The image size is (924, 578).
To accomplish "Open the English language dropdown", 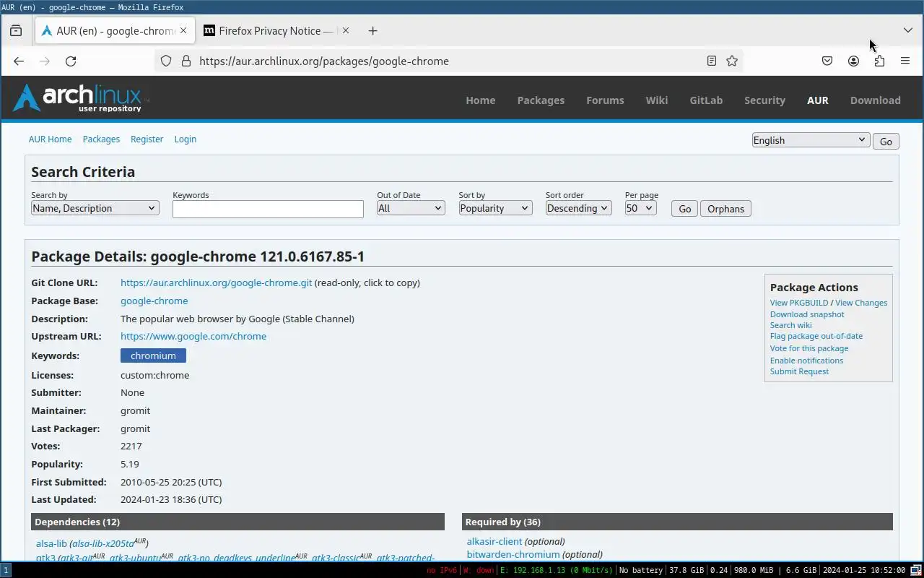I will [x=810, y=140].
